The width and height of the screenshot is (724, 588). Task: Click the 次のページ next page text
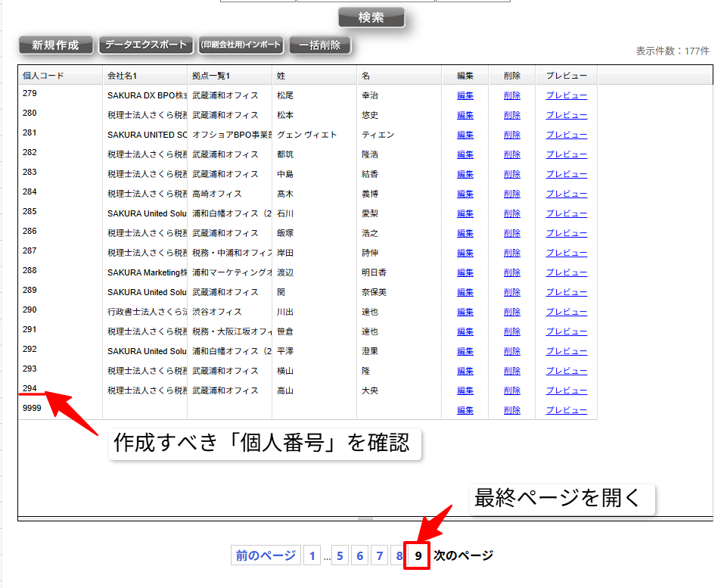[463, 555]
